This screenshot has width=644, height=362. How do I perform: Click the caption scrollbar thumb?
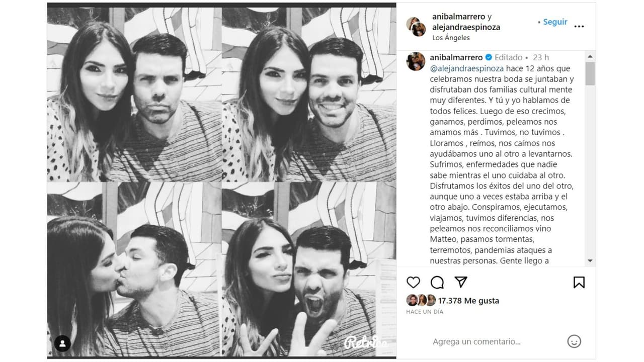pyautogui.click(x=590, y=73)
